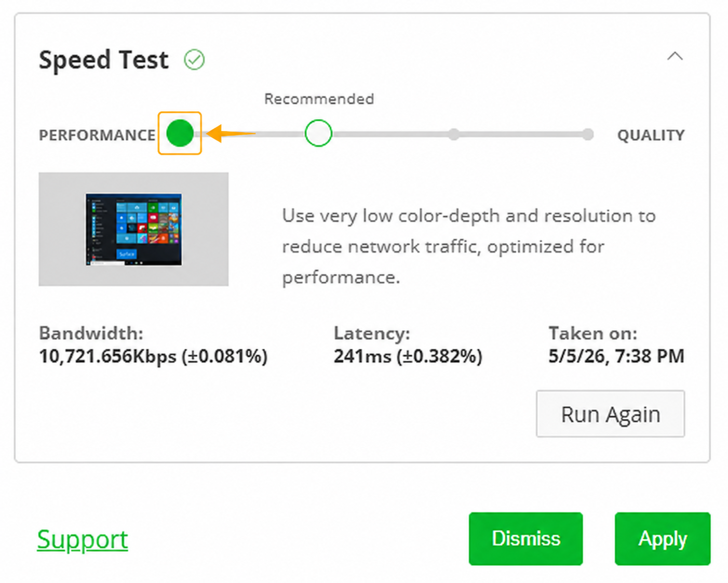The width and height of the screenshot is (728, 583).
Task: Select the leftmost Performance slider stop
Action: coord(180,133)
